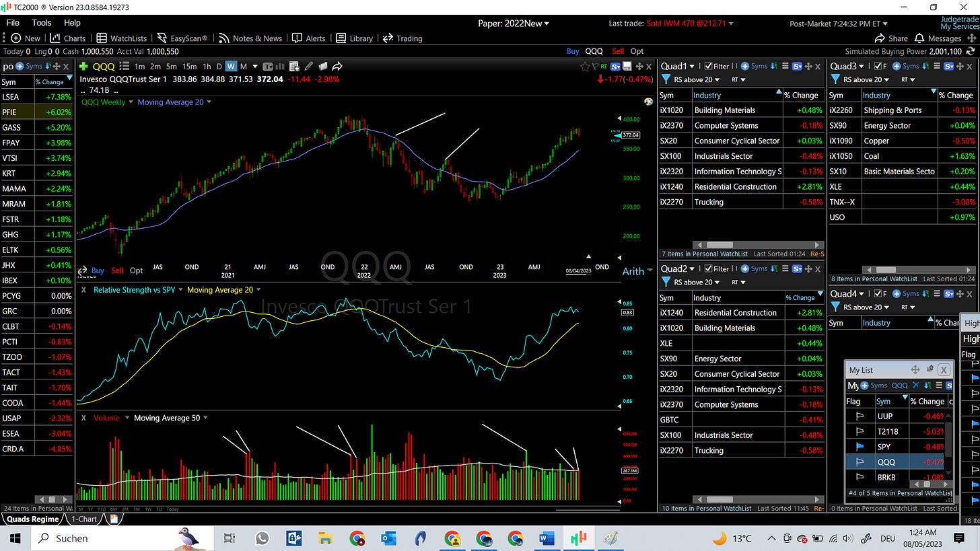Toggle the Quad1 Filter checkbox
The width and height of the screenshot is (980, 551).
coord(709,66)
